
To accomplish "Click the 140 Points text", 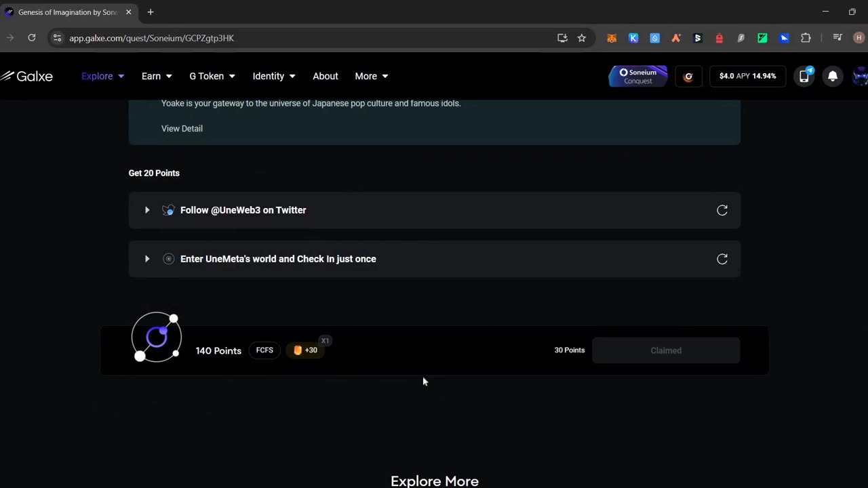I will (x=218, y=350).
